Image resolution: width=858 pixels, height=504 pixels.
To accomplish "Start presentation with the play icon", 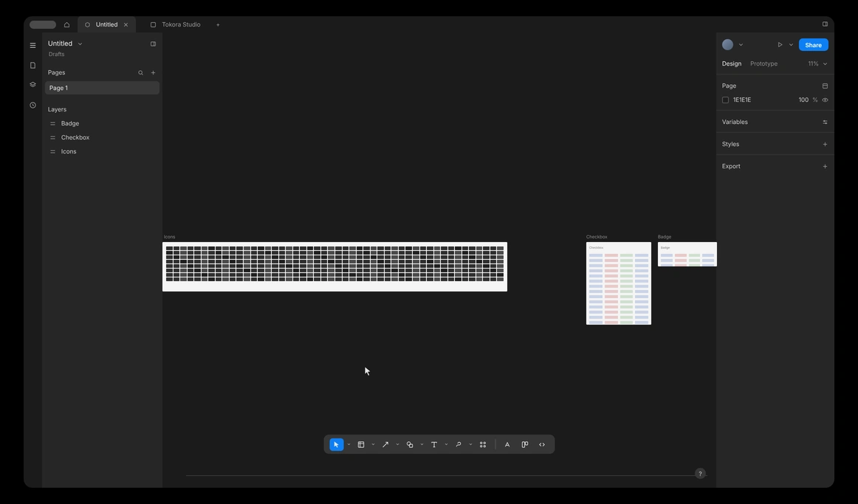I will click(780, 45).
